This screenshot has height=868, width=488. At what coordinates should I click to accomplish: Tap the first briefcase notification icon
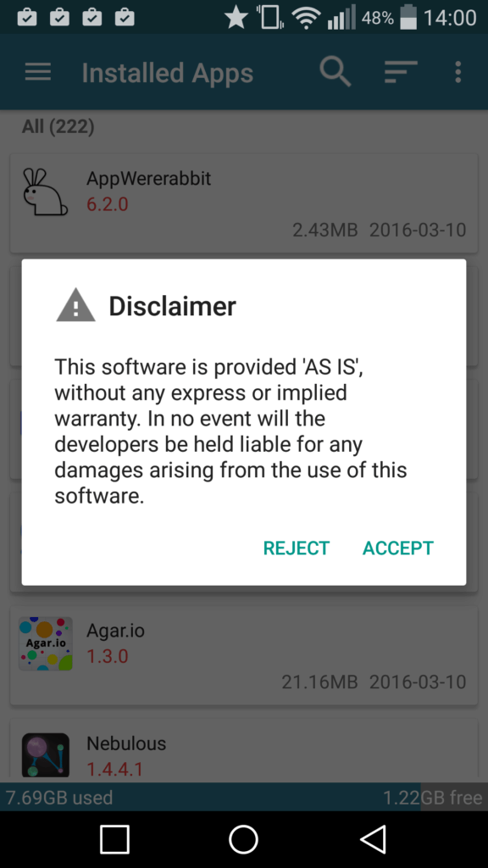(x=27, y=18)
